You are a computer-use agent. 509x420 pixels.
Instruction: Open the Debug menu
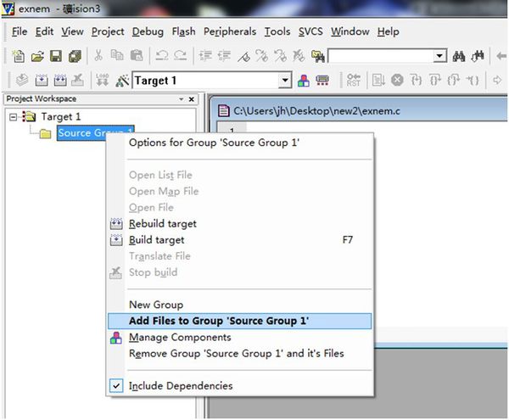coord(148,31)
